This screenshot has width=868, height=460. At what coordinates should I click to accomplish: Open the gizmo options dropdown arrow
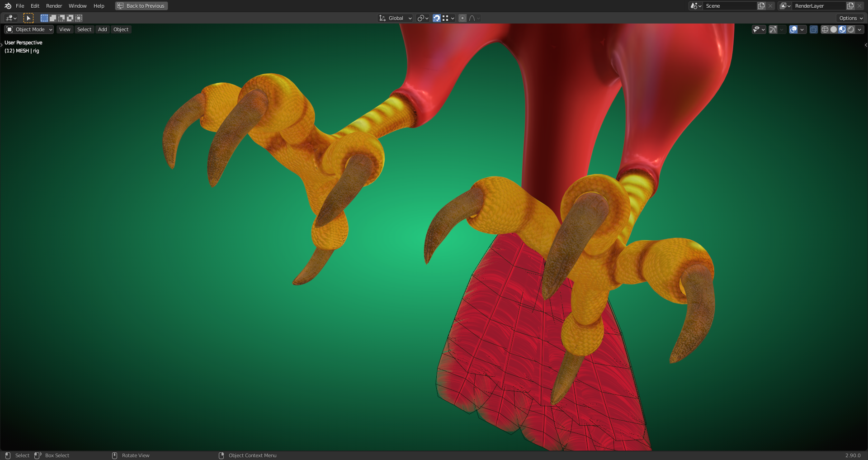(782, 29)
